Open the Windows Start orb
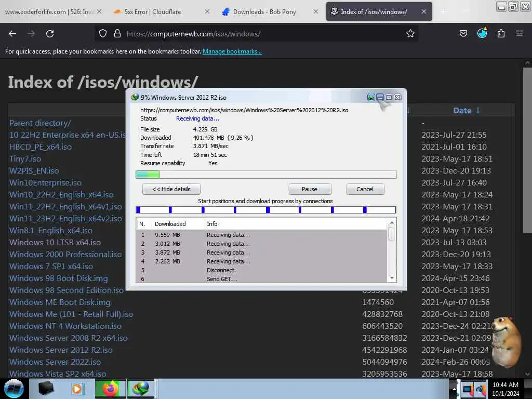 click(x=14, y=389)
